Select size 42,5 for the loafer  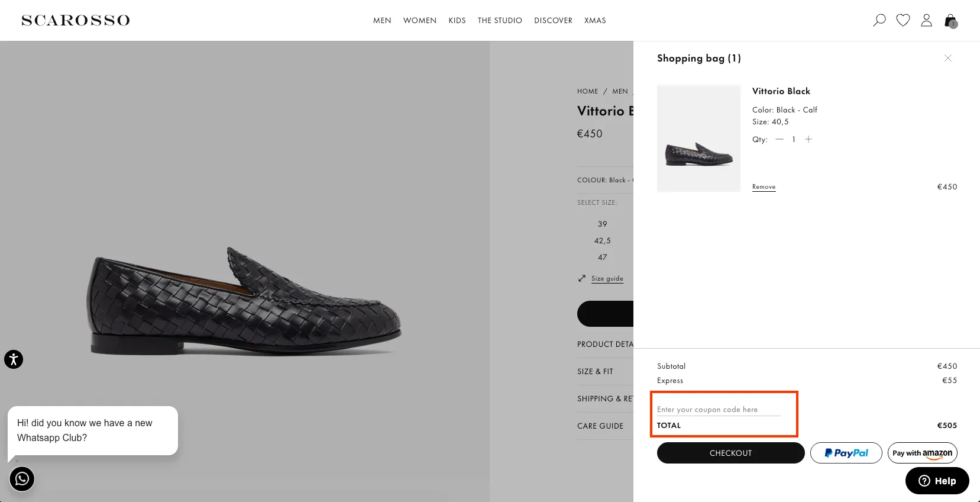coord(602,240)
